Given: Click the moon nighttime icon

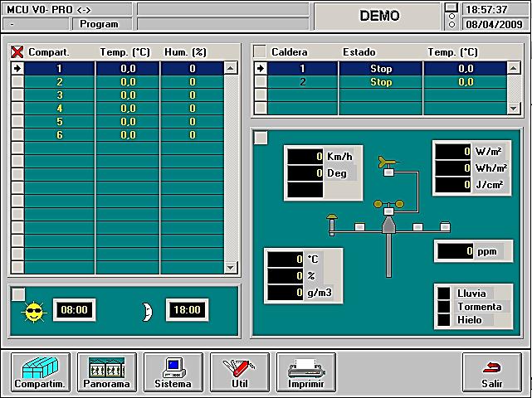Looking at the screenshot, I should pos(147,311).
